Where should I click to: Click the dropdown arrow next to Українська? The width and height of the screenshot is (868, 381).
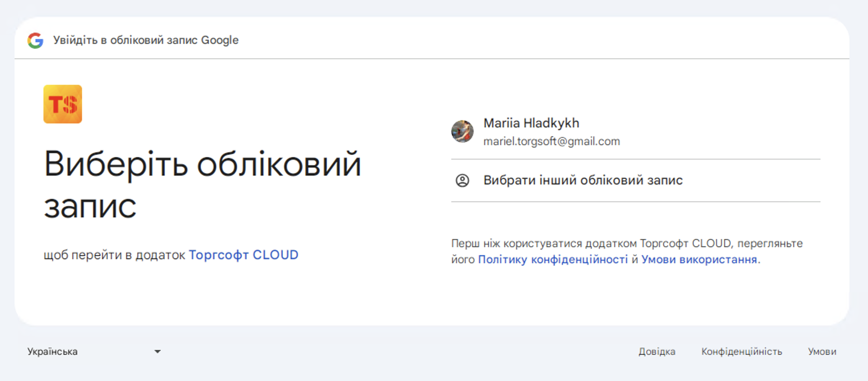(x=158, y=351)
